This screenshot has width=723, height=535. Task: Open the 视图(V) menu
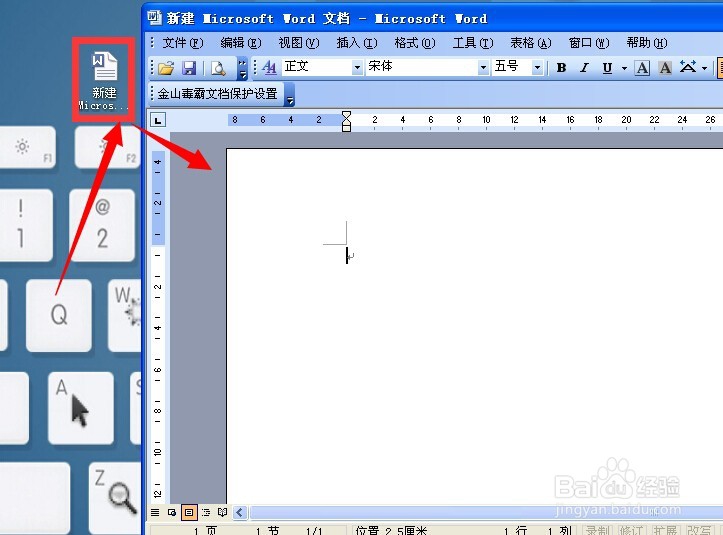(299, 43)
